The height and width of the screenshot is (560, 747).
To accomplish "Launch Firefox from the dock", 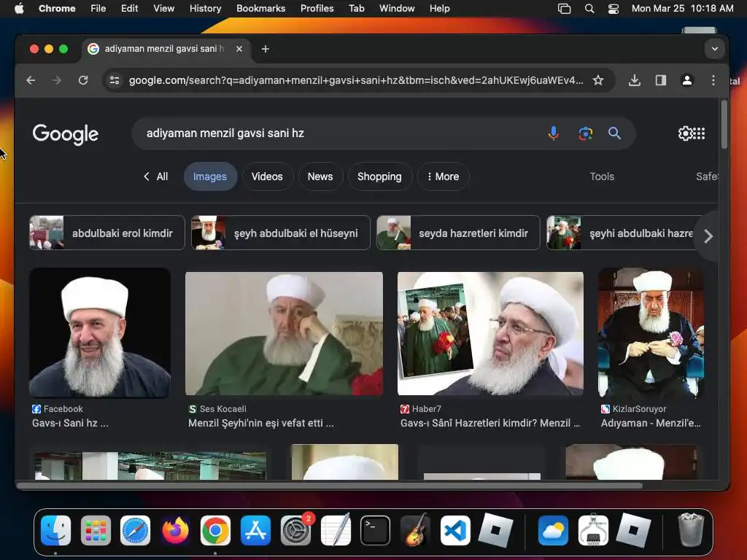I will coord(175,531).
